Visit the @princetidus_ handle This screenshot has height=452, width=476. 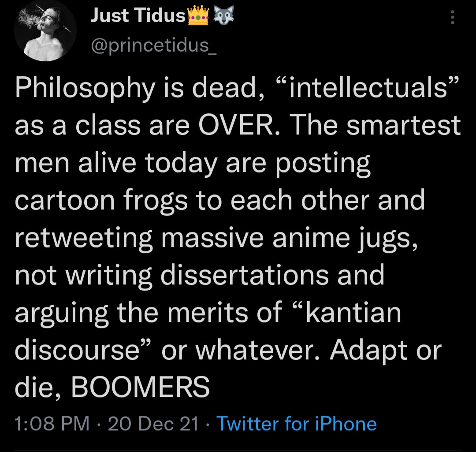pos(154,45)
